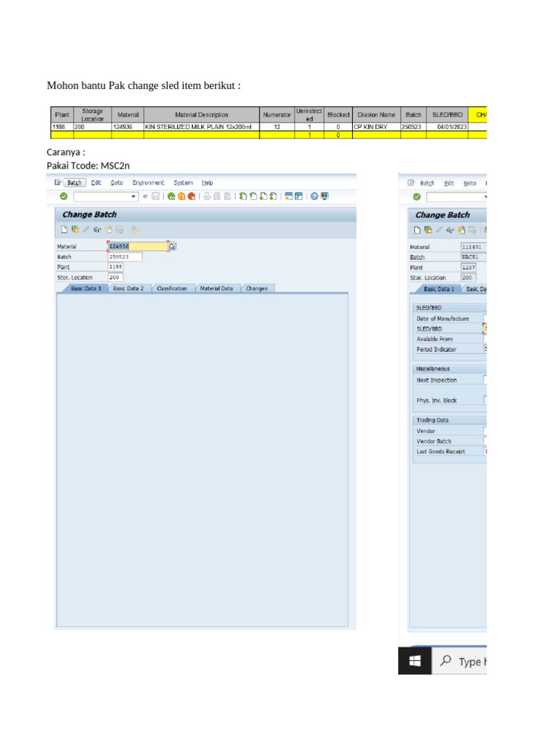Click menu control icon in right window
This screenshot has height=747, width=560.
pos(411,183)
